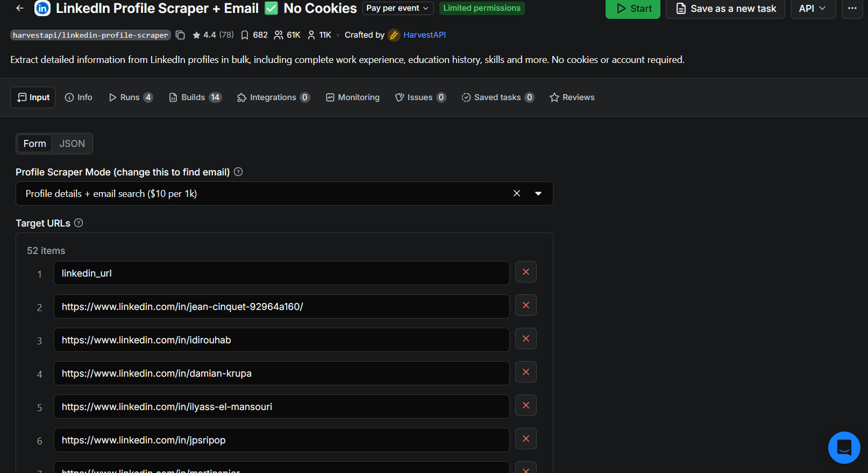
Task: Open the more options ellipsis menu
Action: [852, 8]
